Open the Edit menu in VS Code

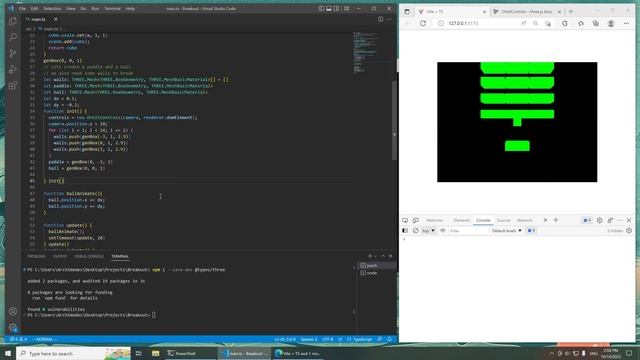click(x=34, y=8)
